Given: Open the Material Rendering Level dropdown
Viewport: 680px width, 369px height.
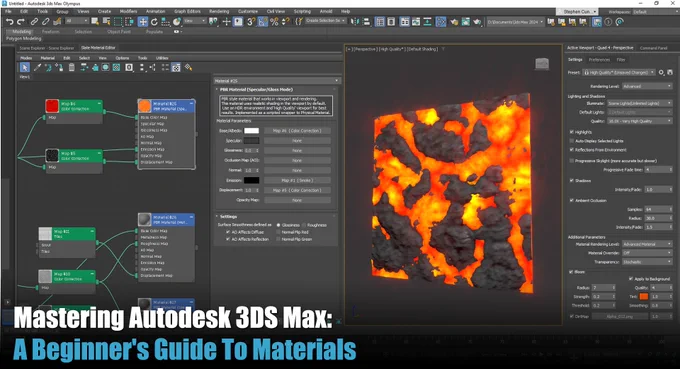Looking at the screenshot, I should (x=647, y=244).
